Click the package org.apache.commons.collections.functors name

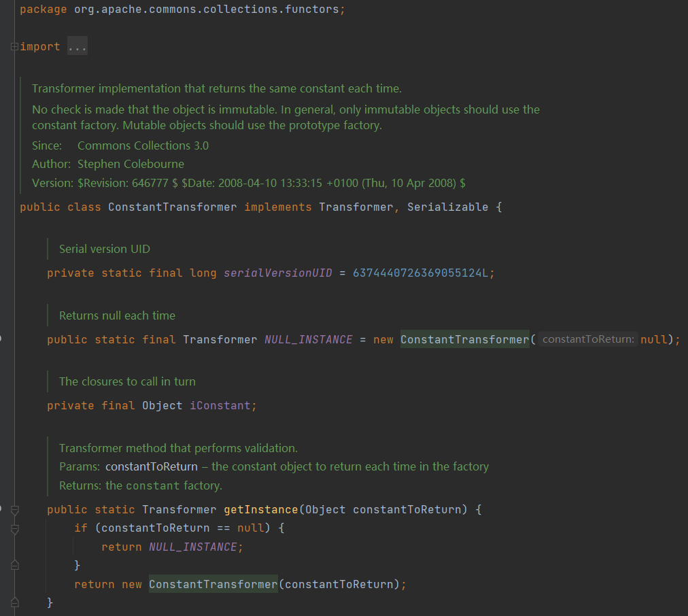[x=206, y=10]
